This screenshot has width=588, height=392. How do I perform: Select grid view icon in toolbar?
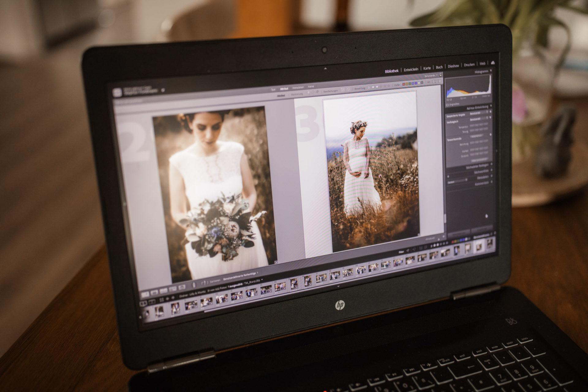[x=145, y=294]
